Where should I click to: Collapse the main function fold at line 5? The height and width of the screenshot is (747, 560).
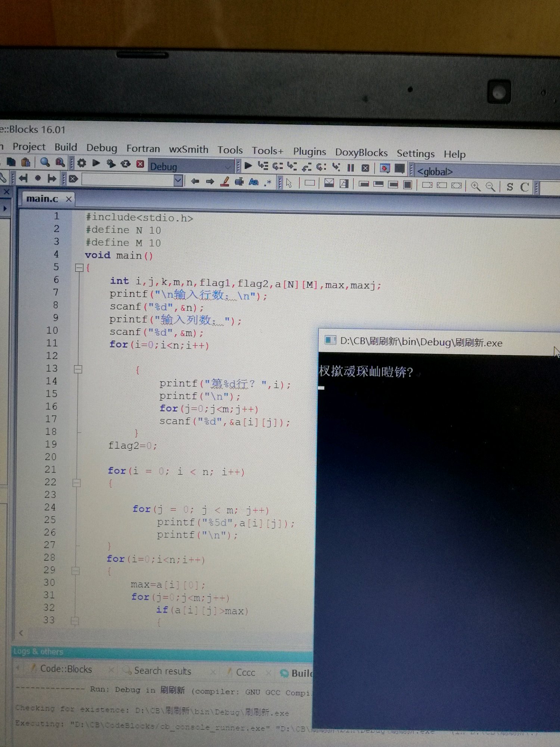point(79,268)
